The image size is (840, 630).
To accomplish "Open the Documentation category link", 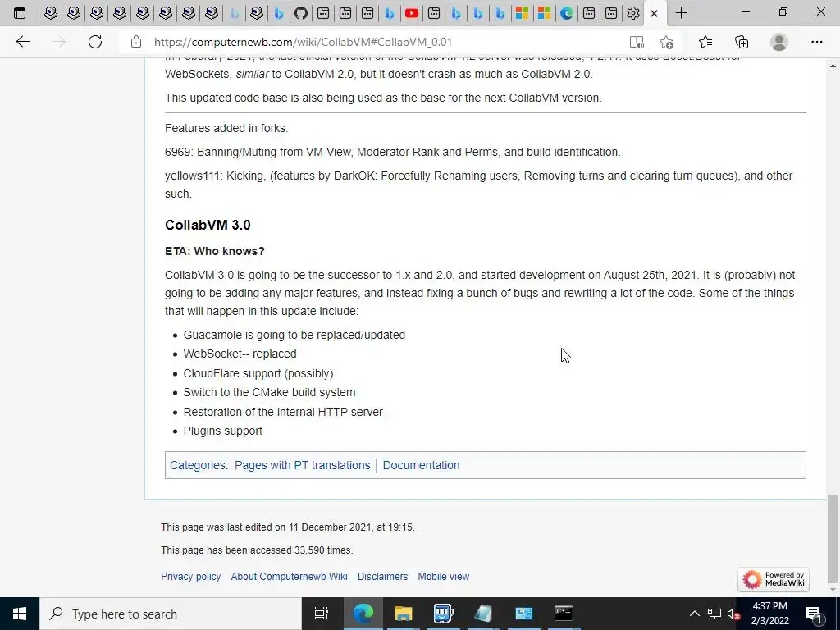I will tap(421, 465).
